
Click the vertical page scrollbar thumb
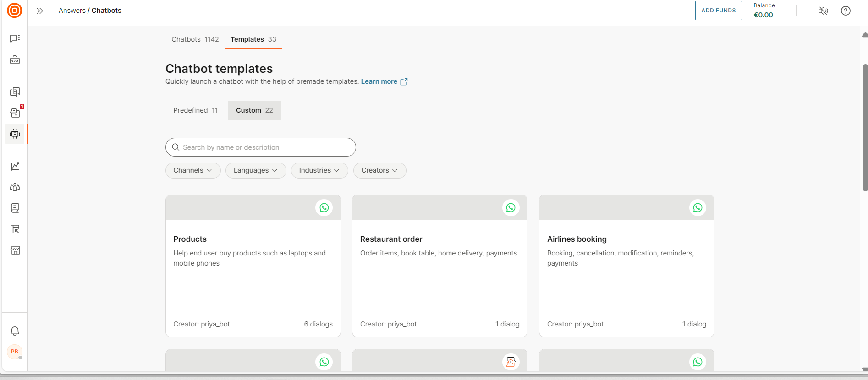(x=865, y=127)
